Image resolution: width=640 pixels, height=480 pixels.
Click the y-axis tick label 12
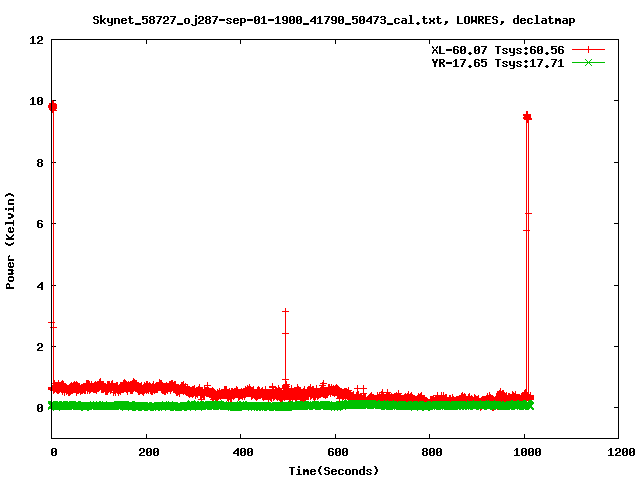pos(36,40)
